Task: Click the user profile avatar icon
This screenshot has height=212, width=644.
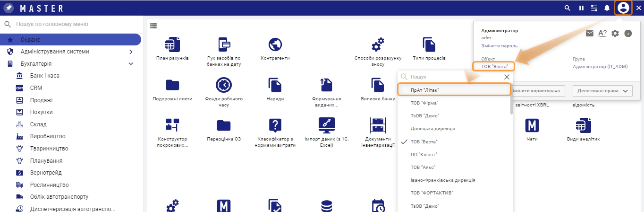Action: (x=623, y=8)
